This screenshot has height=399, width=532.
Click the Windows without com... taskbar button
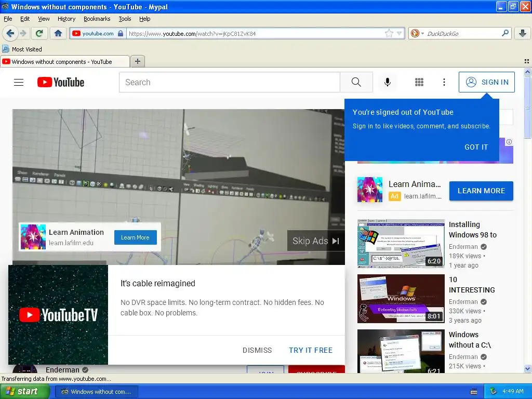tap(96, 392)
